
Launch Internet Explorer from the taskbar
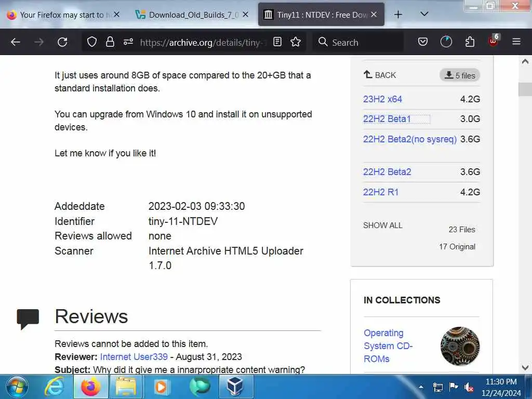(54, 387)
